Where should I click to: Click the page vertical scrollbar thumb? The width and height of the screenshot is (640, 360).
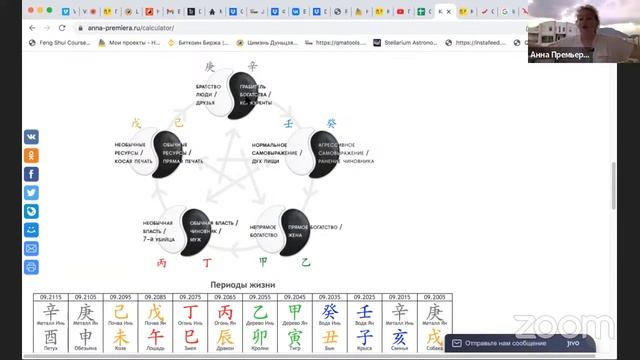[x=613, y=186]
